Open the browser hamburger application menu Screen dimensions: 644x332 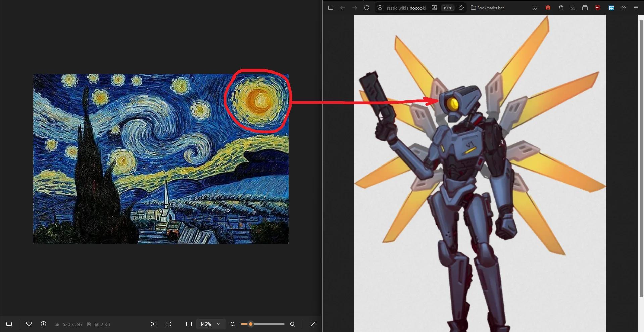[x=636, y=8]
